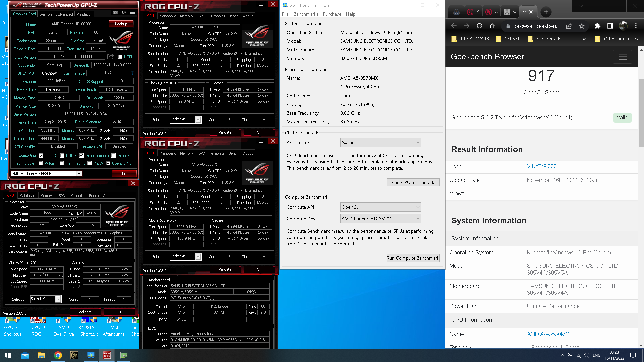Image resolution: width=644 pixels, height=362 pixels.
Task: Click Validate in the top CPU-Z window
Action: tap(225, 132)
